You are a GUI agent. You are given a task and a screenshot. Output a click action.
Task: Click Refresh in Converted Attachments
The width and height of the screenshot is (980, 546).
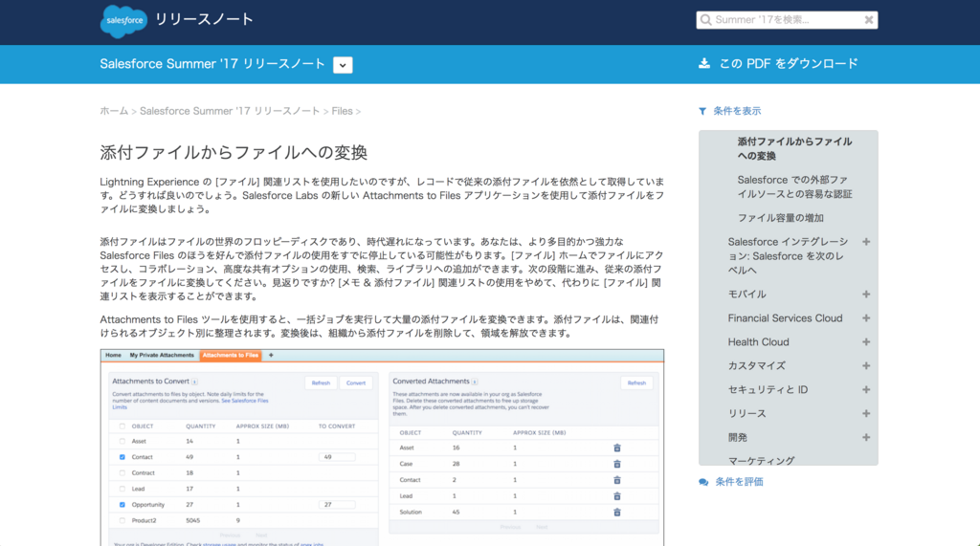(x=636, y=382)
